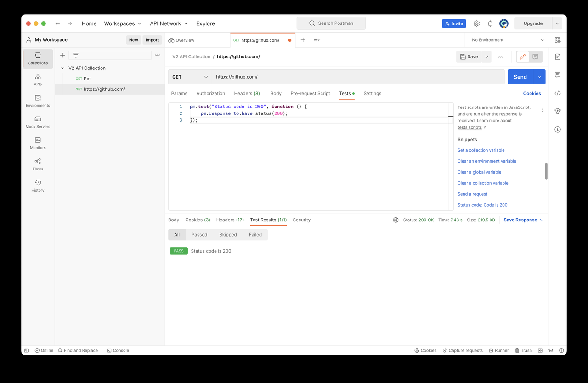Viewport: 588px width, 383px height.
Task: Switch to comment mode icon
Action: pos(536,57)
